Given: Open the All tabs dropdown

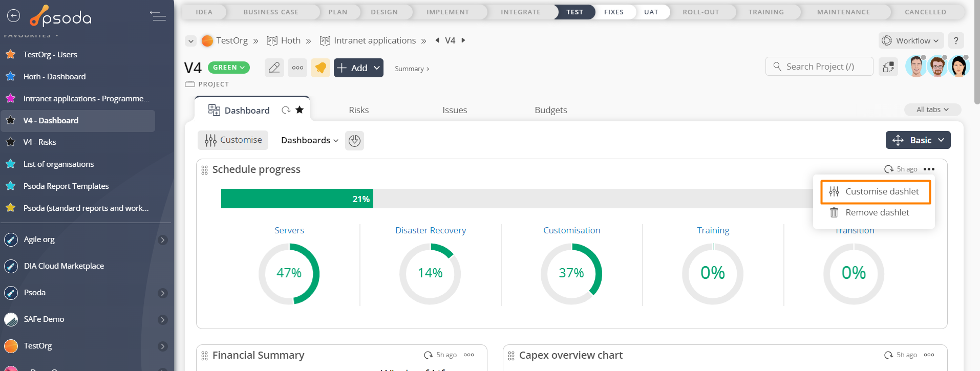Looking at the screenshot, I should pyautogui.click(x=932, y=110).
